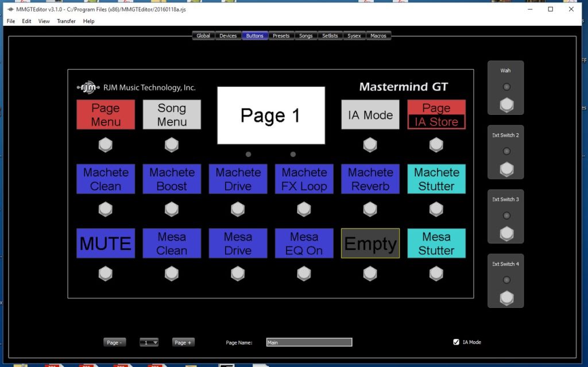588x367 pixels.
Task: Click the footswitch under Machete FX Loop
Action: point(304,210)
